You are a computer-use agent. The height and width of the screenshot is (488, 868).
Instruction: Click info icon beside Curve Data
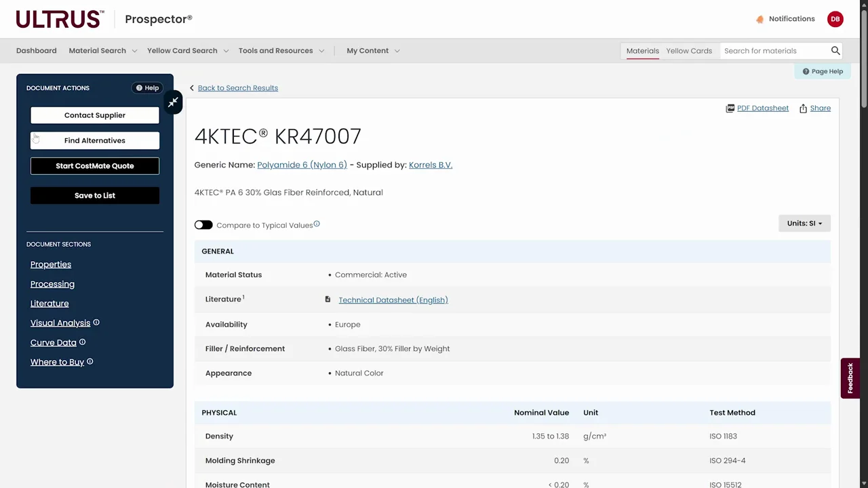tap(83, 342)
